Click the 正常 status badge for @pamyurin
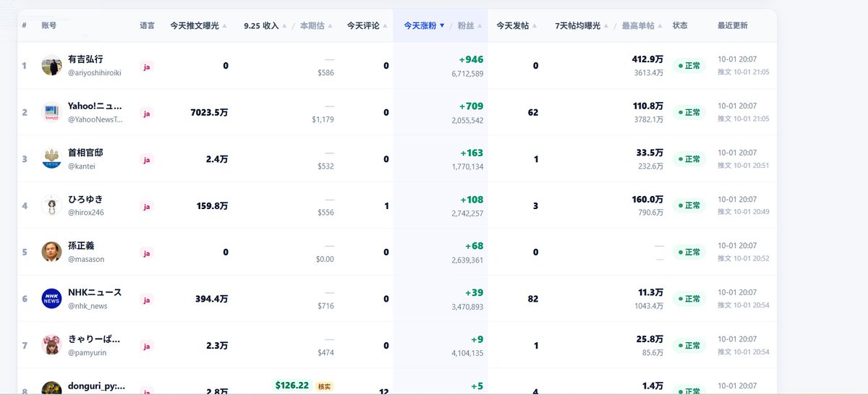868x395 pixels. (689, 345)
